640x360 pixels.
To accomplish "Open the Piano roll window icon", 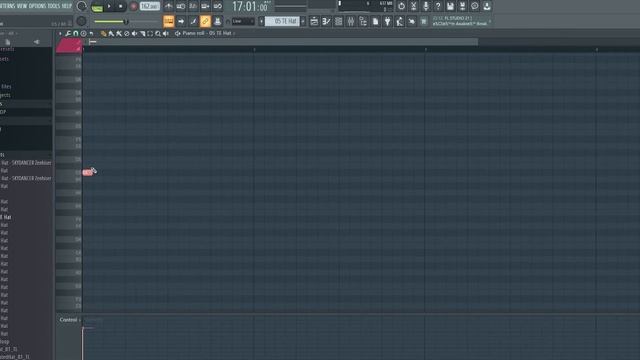I will (x=326, y=21).
